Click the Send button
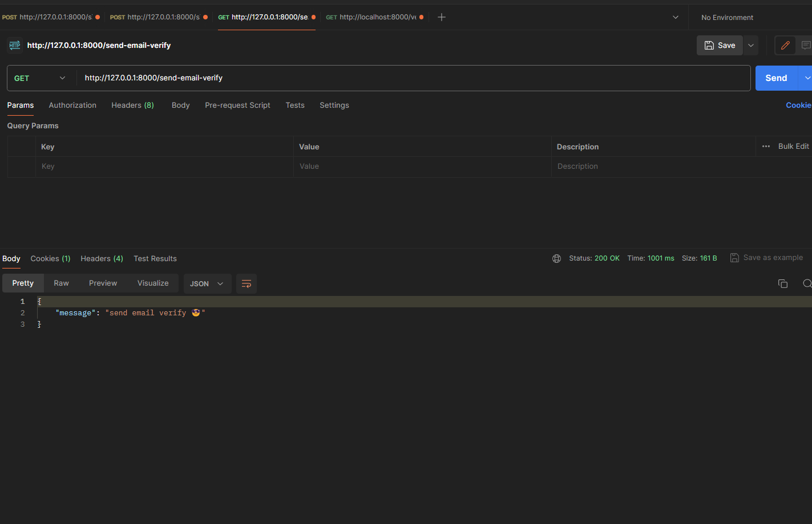 (x=776, y=78)
